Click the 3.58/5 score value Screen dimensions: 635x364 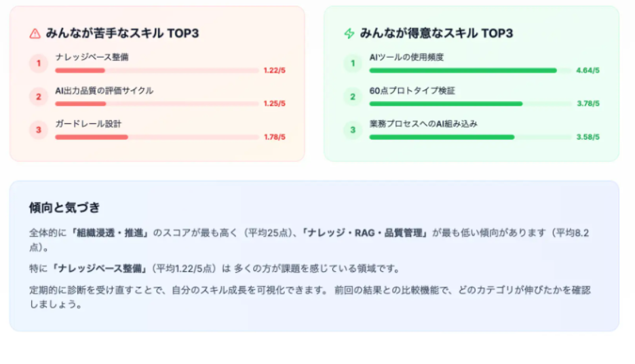tap(588, 137)
